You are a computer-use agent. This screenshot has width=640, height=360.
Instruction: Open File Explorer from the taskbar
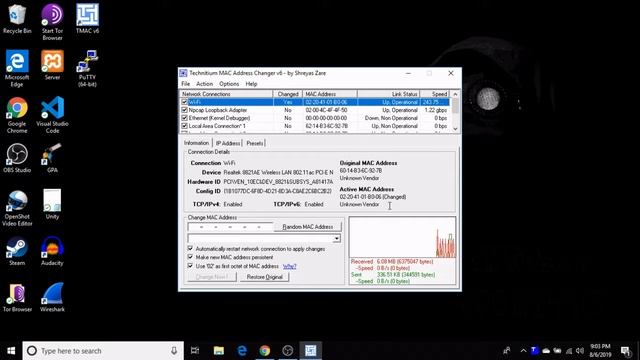(219, 351)
